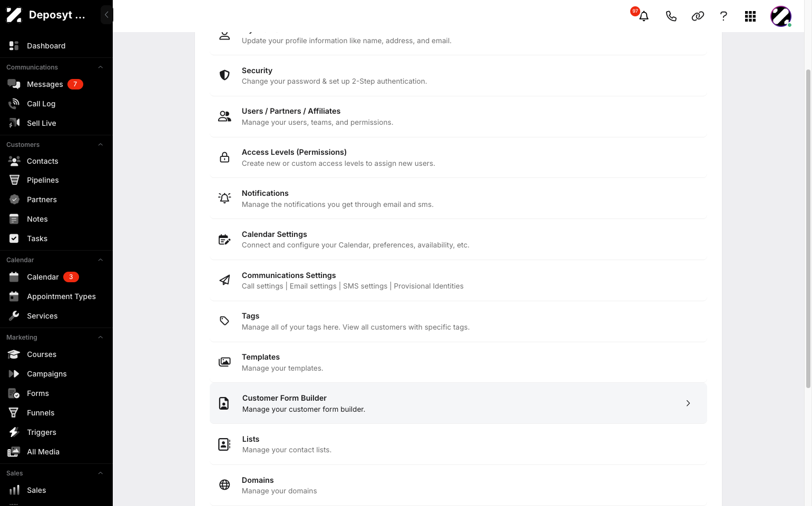The width and height of the screenshot is (812, 506).
Task: Open Messages in the sidebar
Action: pos(56,84)
